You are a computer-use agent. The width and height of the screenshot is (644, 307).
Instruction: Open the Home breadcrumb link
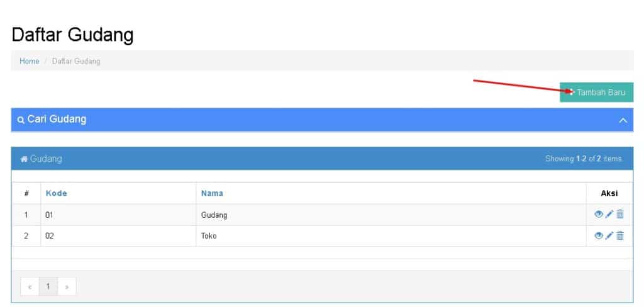pyautogui.click(x=29, y=61)
